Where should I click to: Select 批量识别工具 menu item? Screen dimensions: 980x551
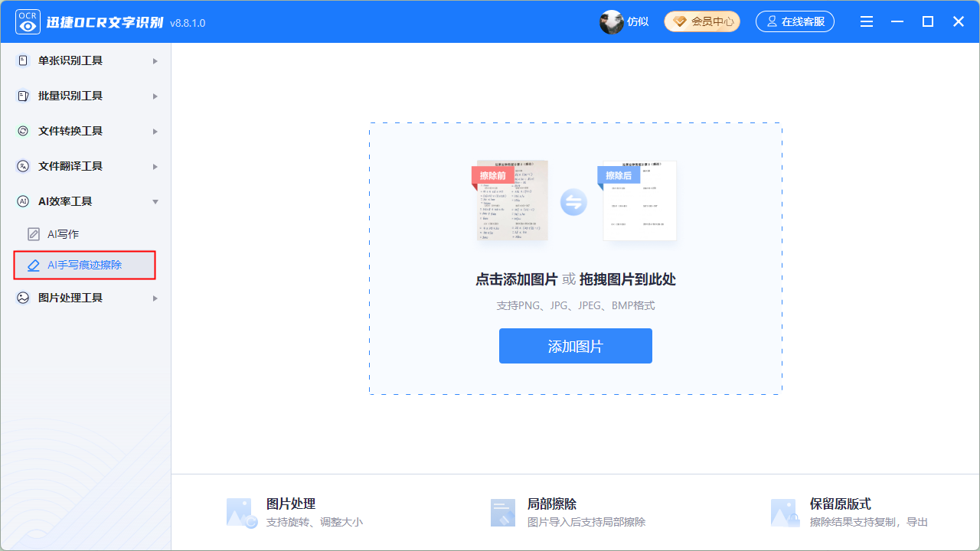tap(86, 96)
